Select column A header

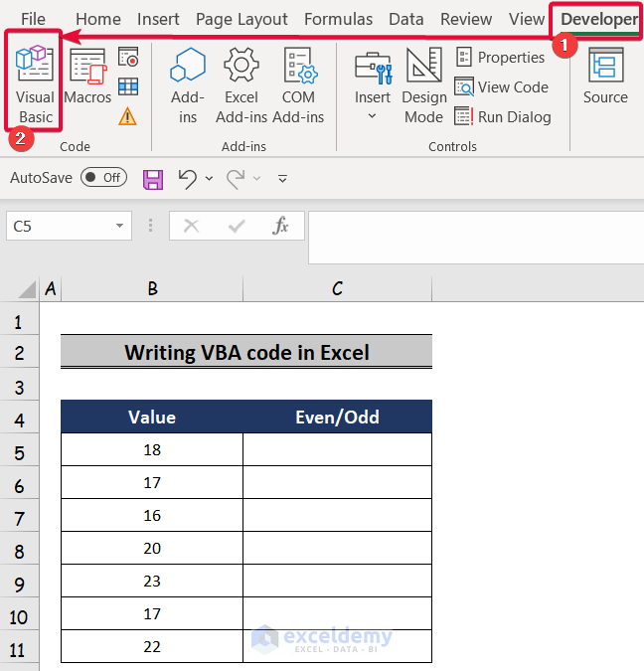click(x=50, y=289)
